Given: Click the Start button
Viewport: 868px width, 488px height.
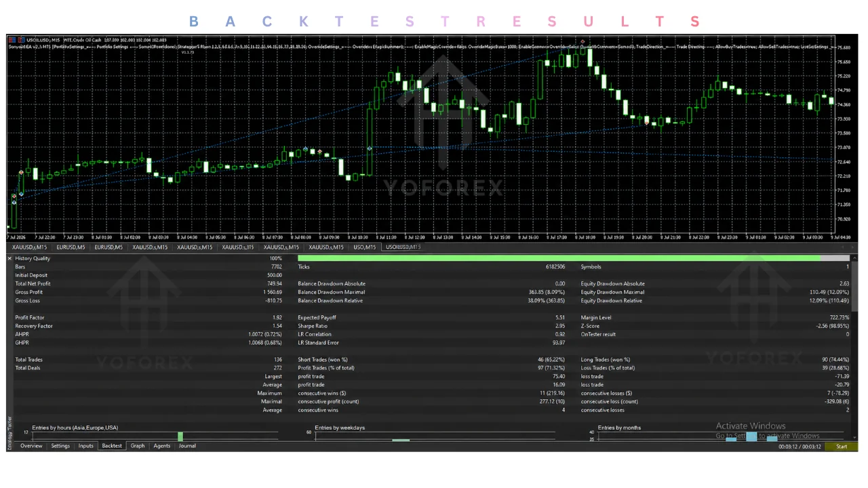Looking at the screenshot, I should (x=842, y=447).
